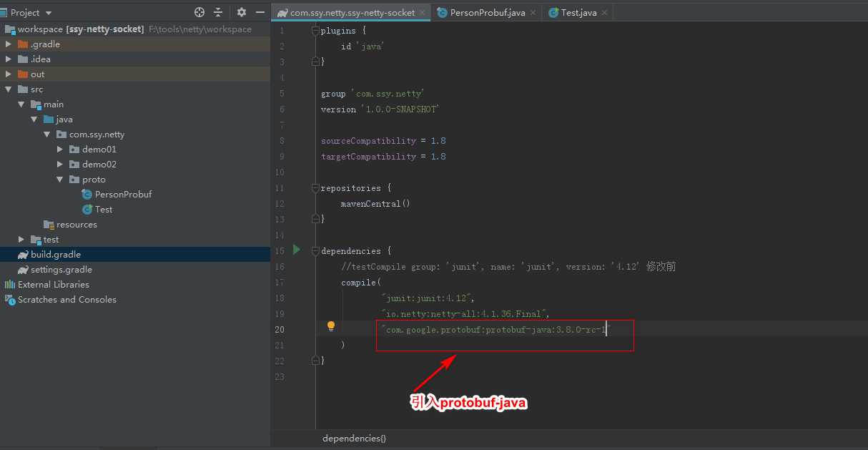Click the 'io.netty:netty-all:4.1.36.Final' string

(465, 313)
